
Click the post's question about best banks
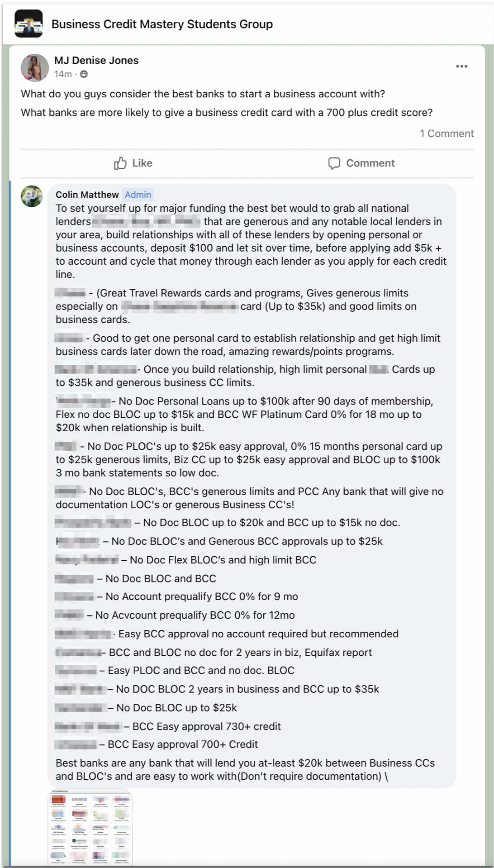[x=203, y=94]
